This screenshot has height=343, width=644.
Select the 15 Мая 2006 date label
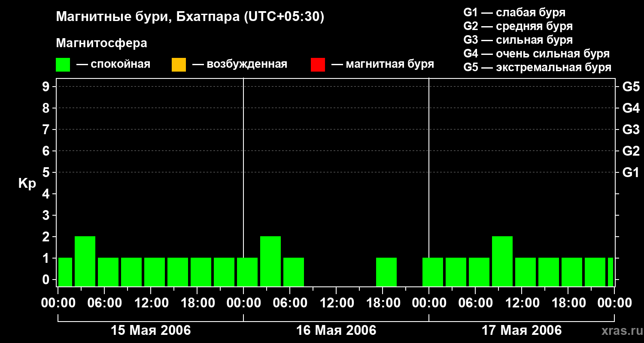click(151, 331)
